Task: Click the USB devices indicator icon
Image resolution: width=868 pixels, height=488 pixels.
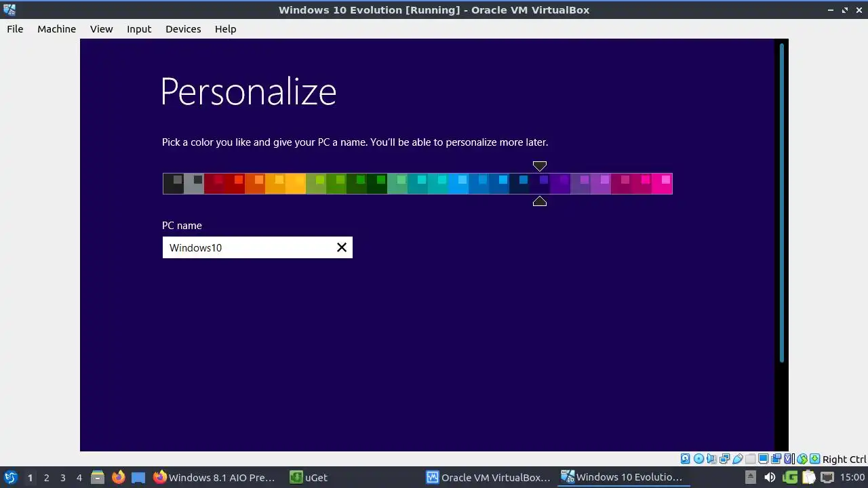Action: pos(737,459)
